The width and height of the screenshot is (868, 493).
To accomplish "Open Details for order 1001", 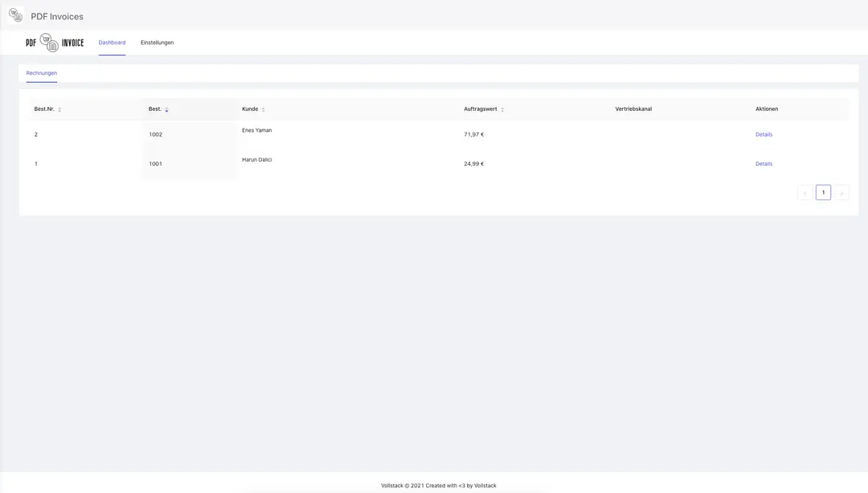I will (764, 164).
